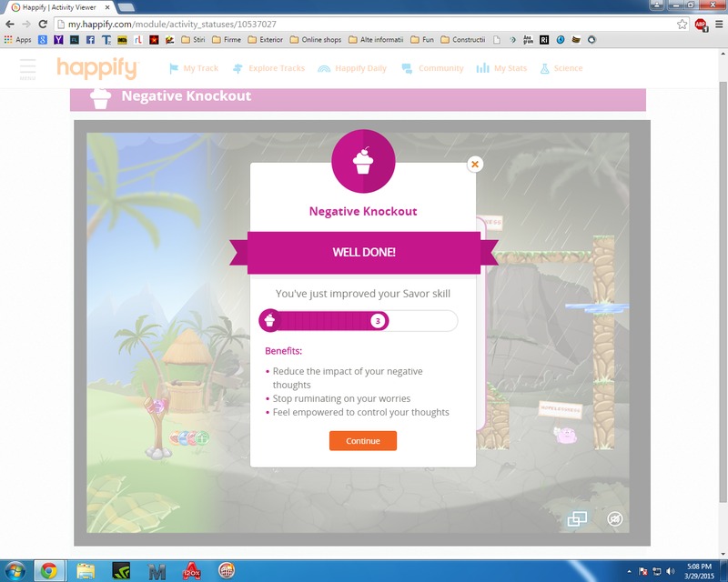View My Stats page
The image size is (728, 582).
point(501,68)
